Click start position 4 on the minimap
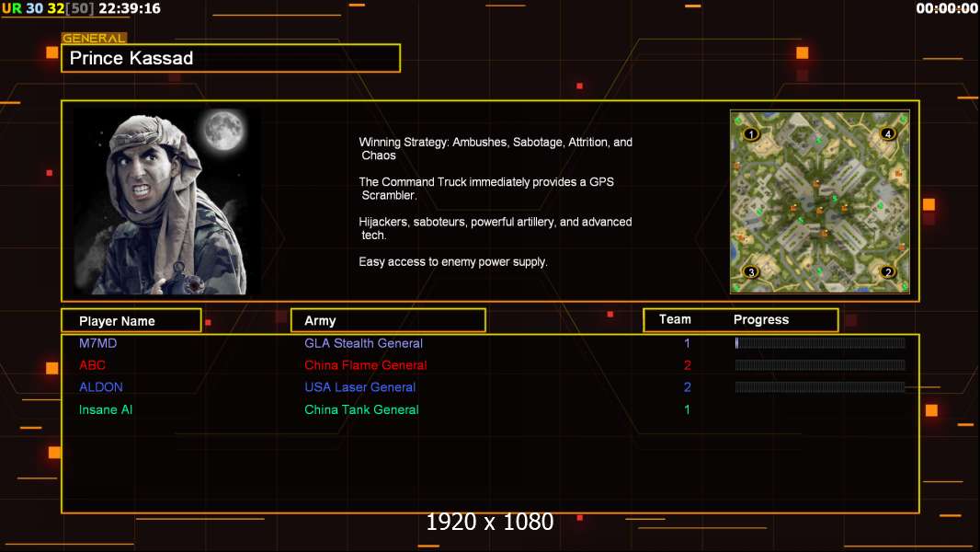Image resolution: width=980 pixels, height=552 pixels. click(887, 133)
